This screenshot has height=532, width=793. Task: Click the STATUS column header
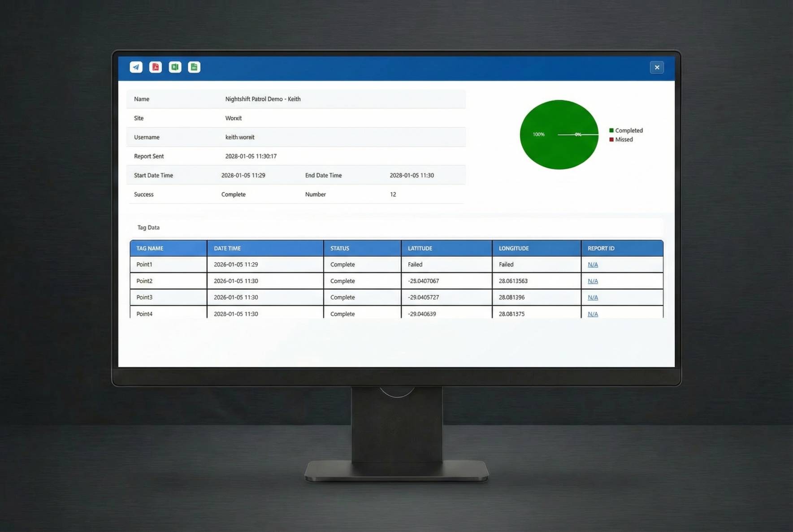pos(340,248)
